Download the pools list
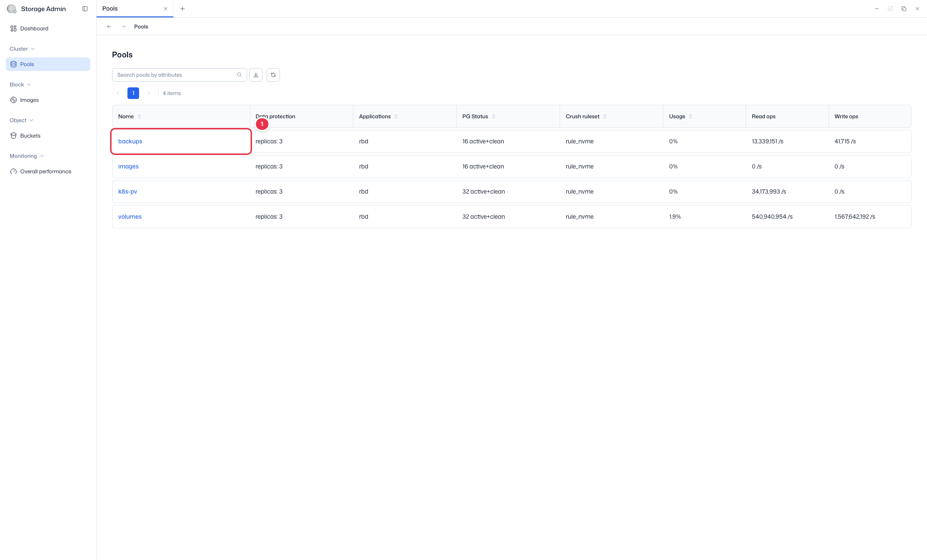The width and height of the screenshot is (927, 560). (256, 75)
